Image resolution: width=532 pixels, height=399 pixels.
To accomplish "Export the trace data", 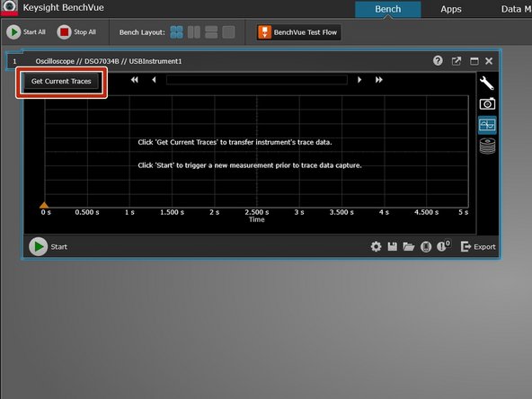I will [478, 246].
